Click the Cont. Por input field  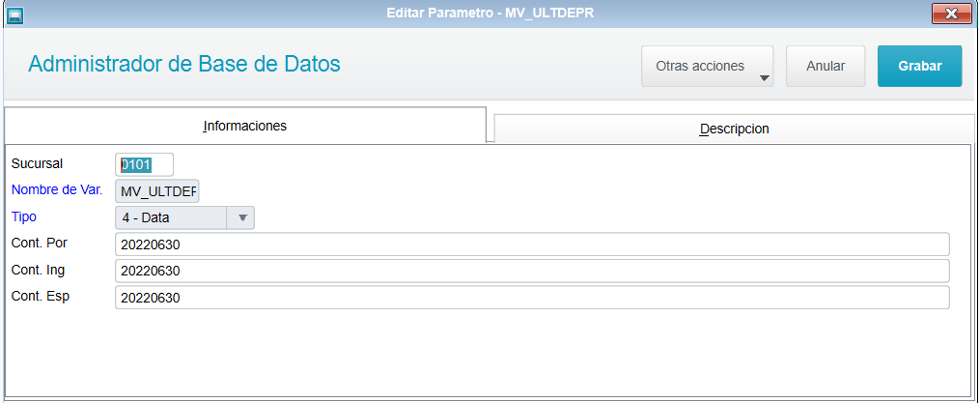(x=533, y=245)
